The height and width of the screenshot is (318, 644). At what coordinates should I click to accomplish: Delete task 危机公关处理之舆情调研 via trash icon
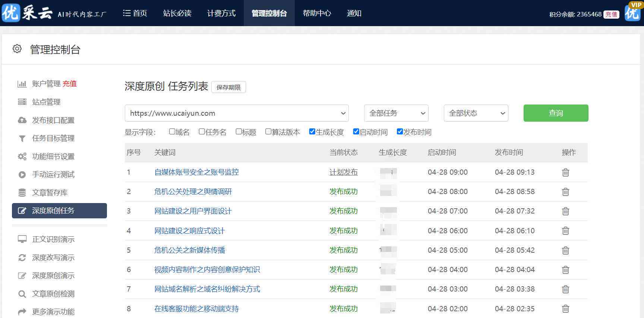click(x=565, y=192)
